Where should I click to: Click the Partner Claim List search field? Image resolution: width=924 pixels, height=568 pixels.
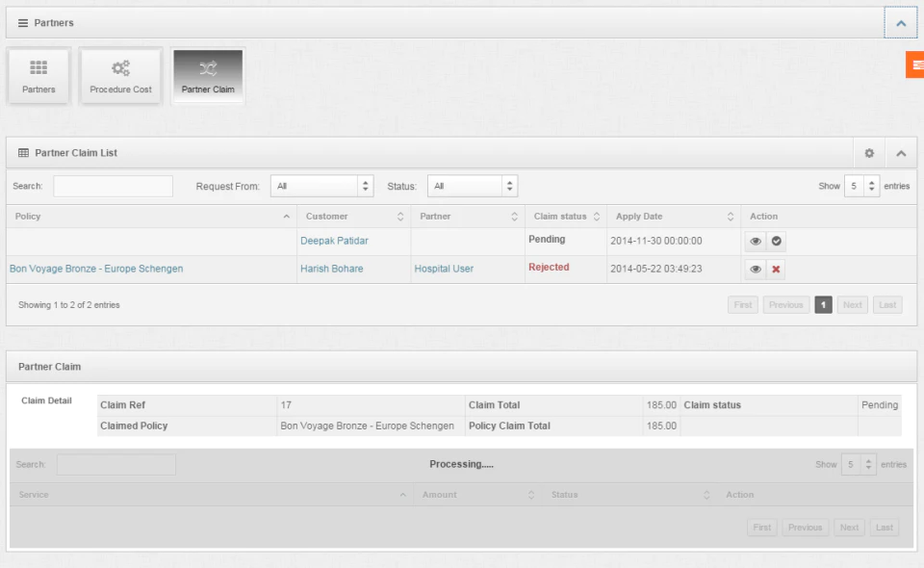(114, 186)
